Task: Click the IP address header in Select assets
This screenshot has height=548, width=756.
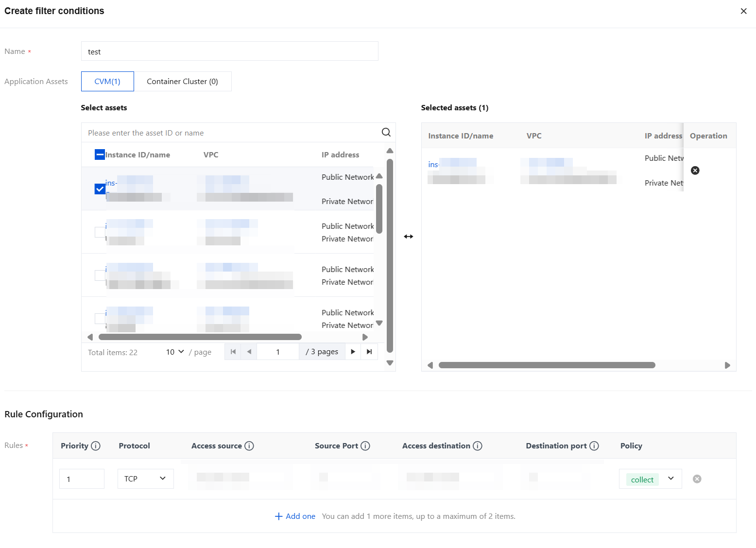Action: pos(341,155)
